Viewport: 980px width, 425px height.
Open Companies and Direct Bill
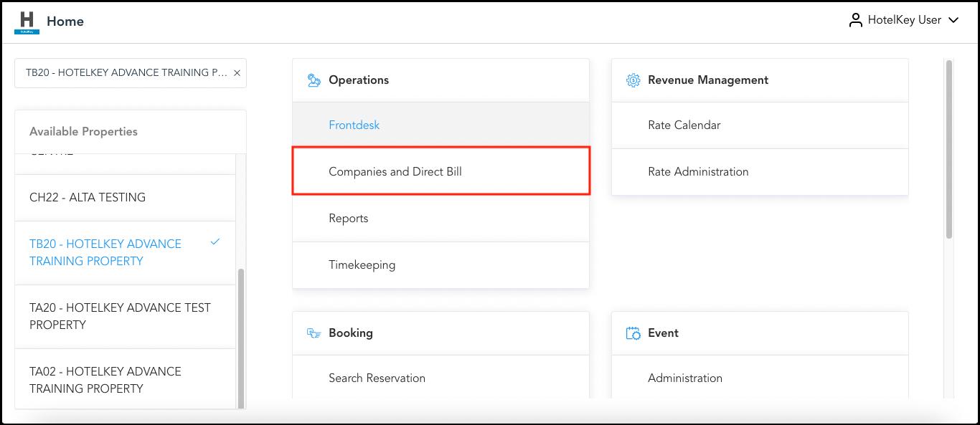point(395,171)
